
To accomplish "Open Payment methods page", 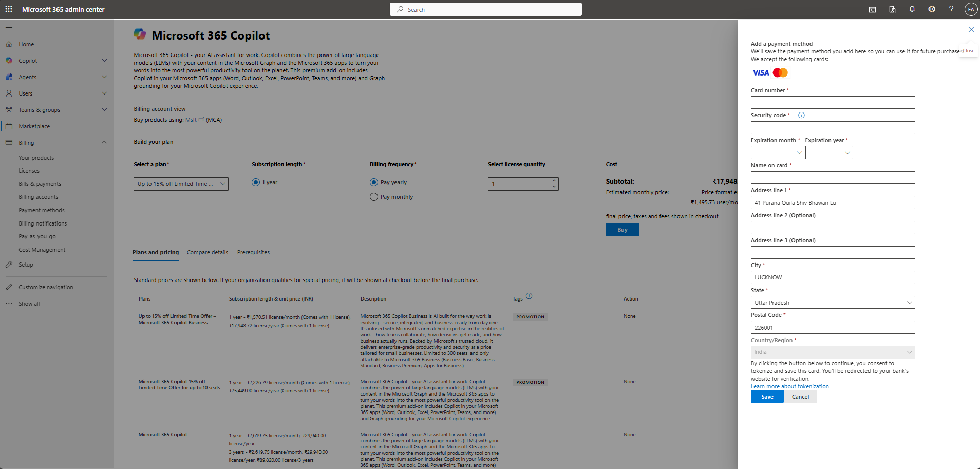I will tap(42, 210).
